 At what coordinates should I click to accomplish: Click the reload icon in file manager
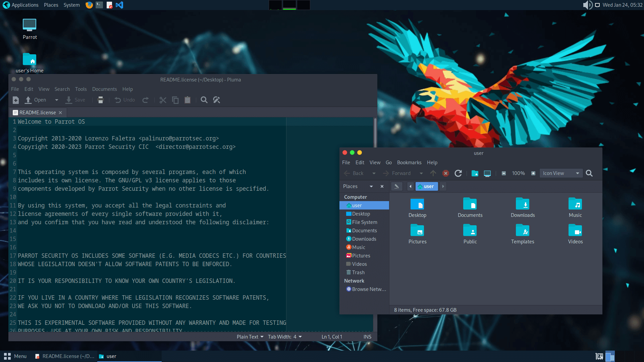(x=458, y=173)
